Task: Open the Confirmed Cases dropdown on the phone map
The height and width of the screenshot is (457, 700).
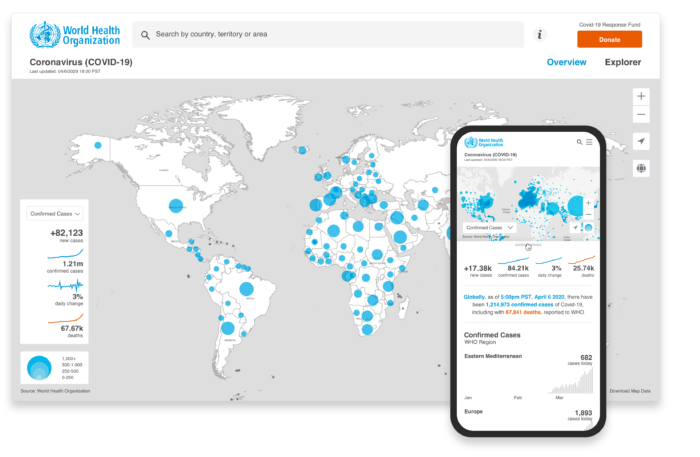Action: click(489, 228)
